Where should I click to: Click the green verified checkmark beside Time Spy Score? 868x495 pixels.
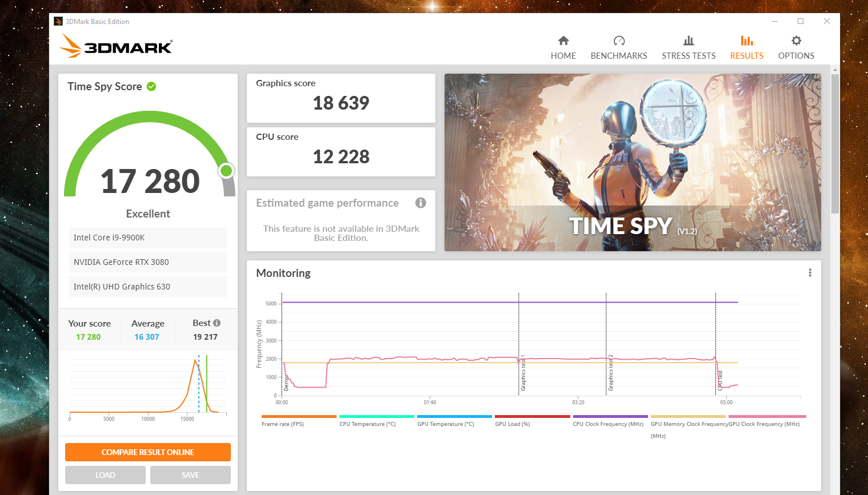151,86
